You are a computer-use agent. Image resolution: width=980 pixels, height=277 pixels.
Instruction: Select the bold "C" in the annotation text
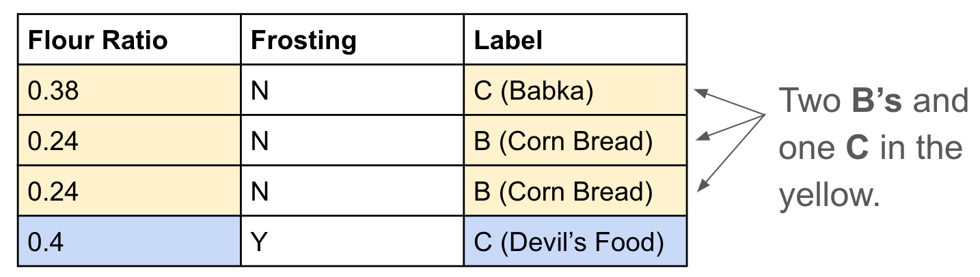click(x=856, y=148)
